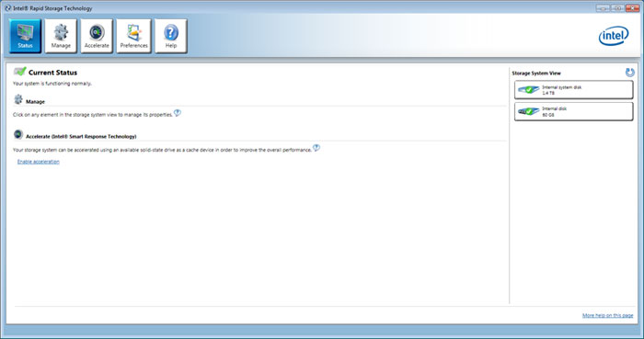The height and width of the screenshot is (339, 644).
Task: Open the Preferences toolbar button
Action: tap(134, 36)
